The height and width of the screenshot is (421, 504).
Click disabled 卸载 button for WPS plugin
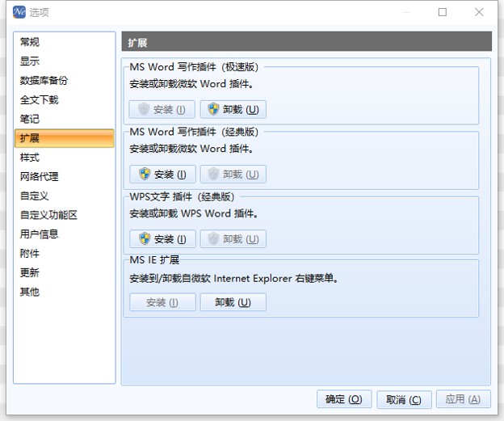pyautogui.click(x=233, y=239)
